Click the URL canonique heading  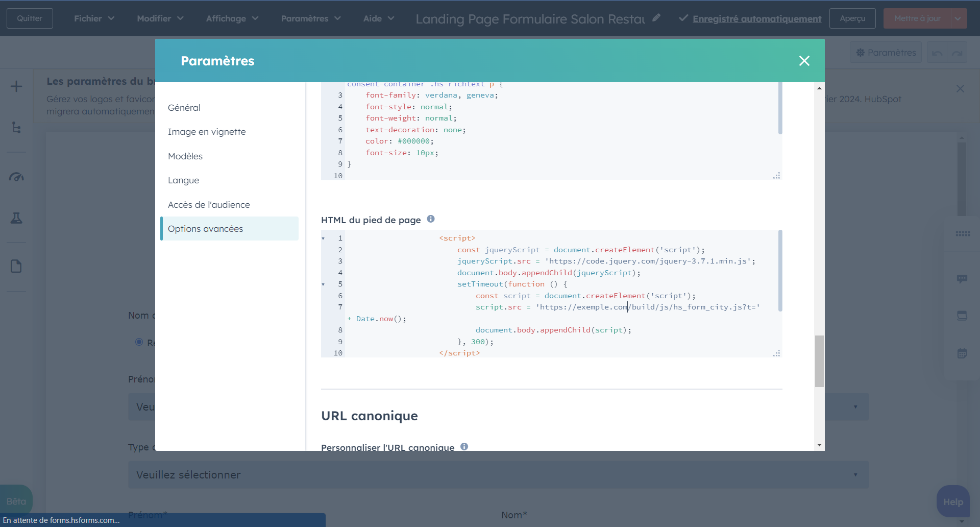[370, 416]
